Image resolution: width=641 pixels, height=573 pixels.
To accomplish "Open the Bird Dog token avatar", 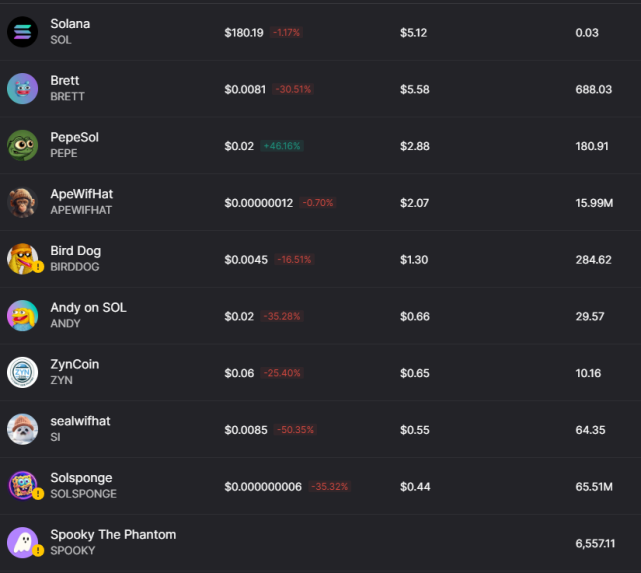I will click(x=22, y=259).
